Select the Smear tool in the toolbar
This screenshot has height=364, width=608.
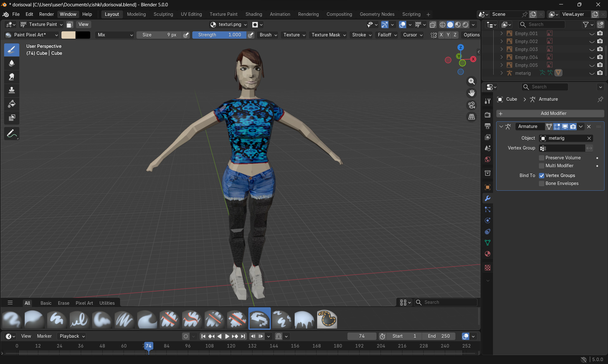pos(12,77)
